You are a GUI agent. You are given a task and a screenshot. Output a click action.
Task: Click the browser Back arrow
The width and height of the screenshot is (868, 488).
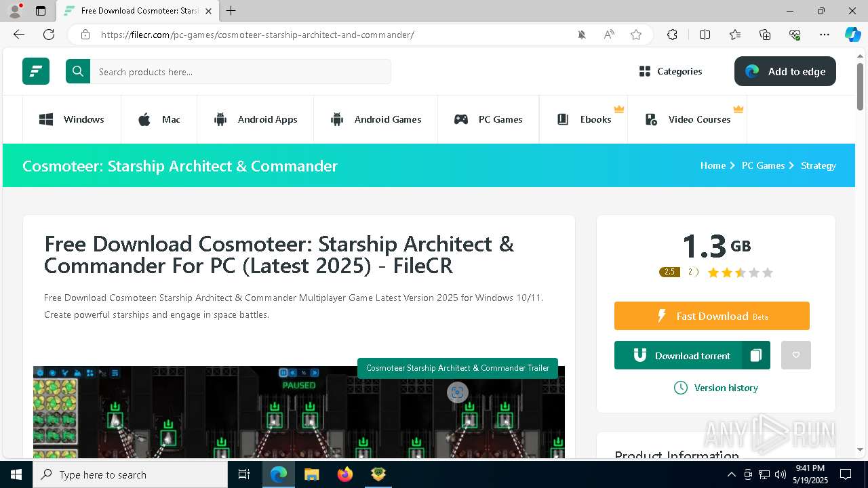(x=19, y=35)
